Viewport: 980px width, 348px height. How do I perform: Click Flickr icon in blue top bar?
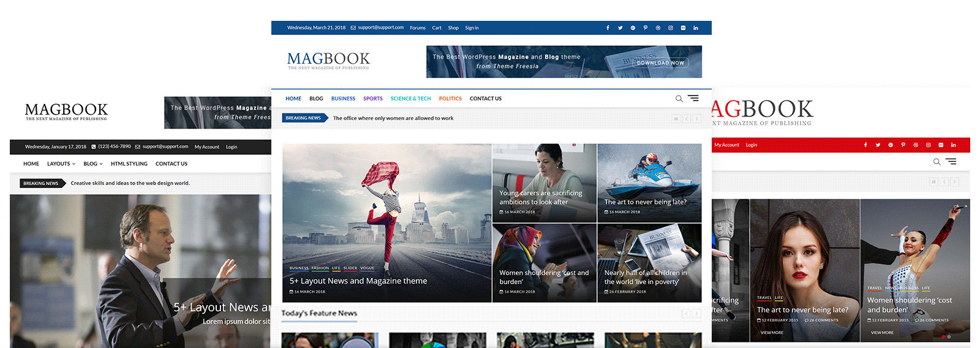click(x=683, y=28)
